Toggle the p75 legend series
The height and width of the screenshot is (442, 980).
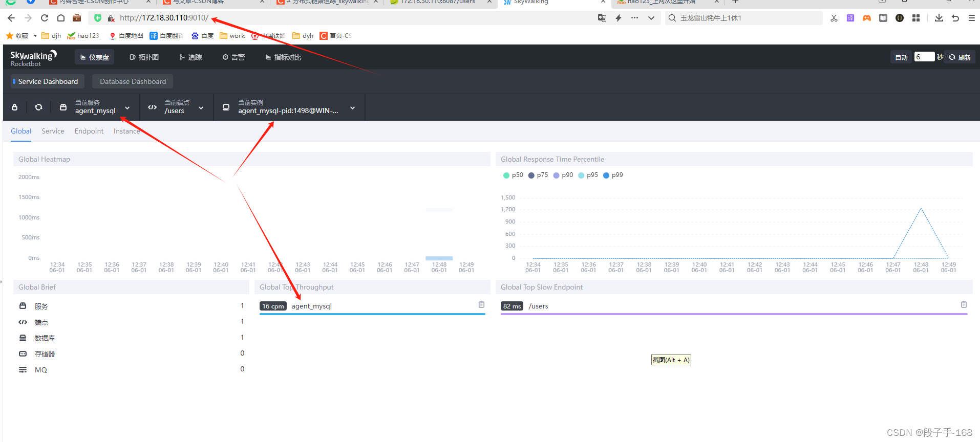[x=538, y=175]
